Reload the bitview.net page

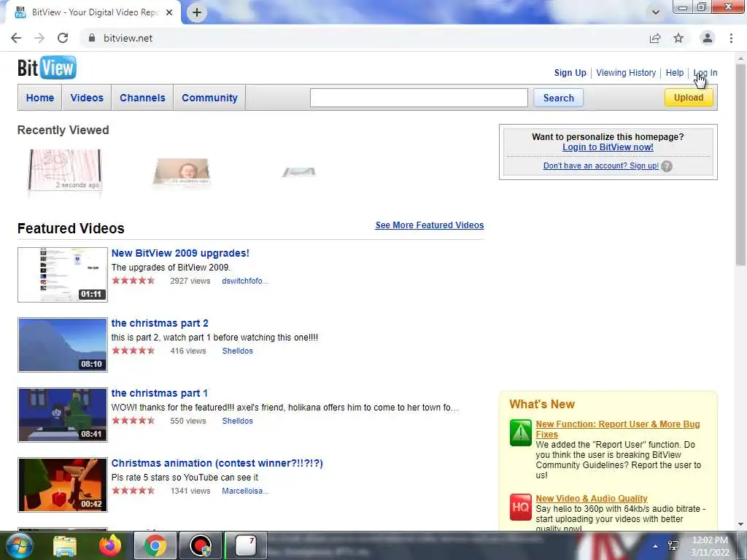pyautogui.click(x=63, y=38)
